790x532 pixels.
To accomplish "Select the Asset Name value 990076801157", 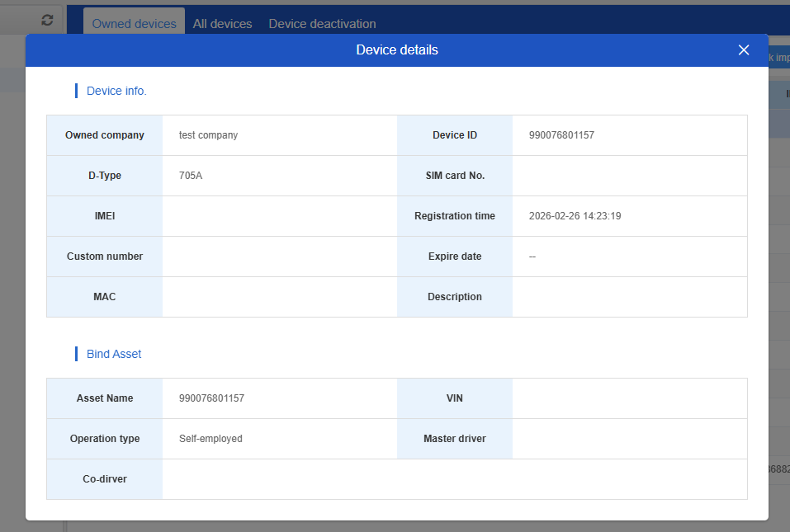I will point(211,398).
